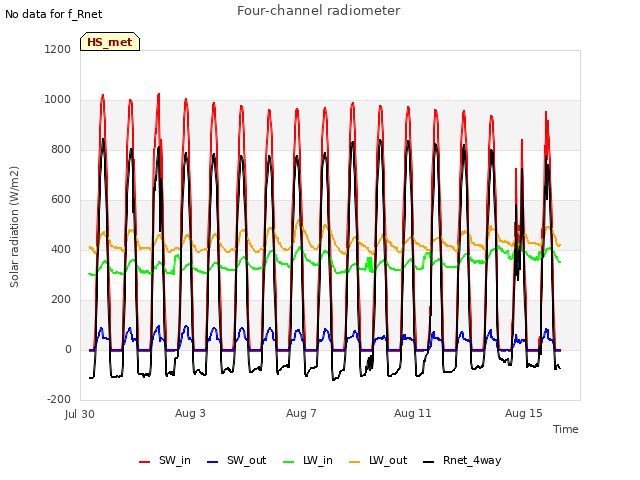Click the 1000 y-axis tick label
The image size is (640, 480).
pos(58,100)
